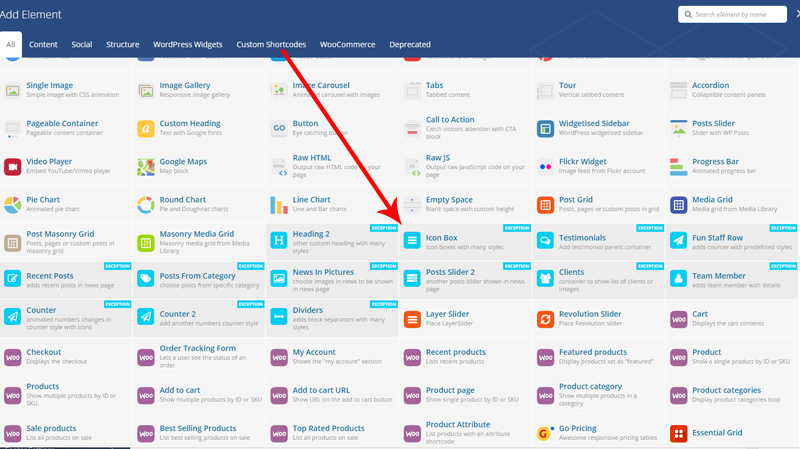Insert the Posts Slider 2 element
The image size is (800, 449).
(x=466, y=280)
